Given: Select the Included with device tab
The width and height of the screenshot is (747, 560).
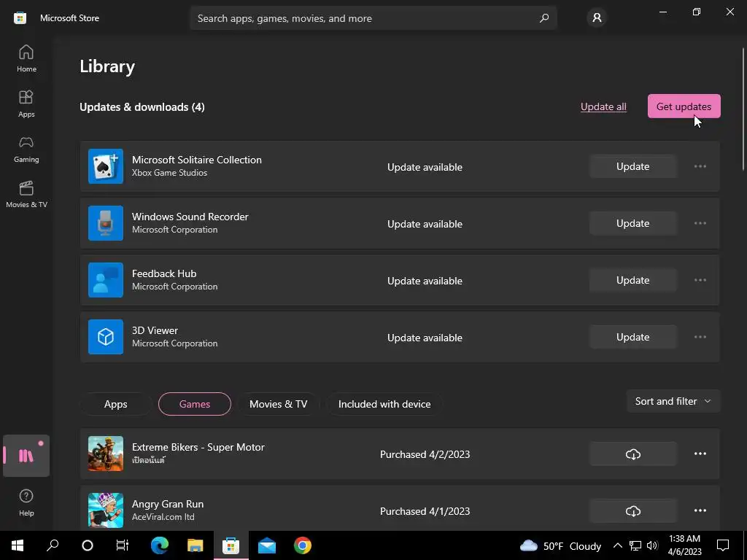Looking at the screenshot, I should pyautogui.click(x=384, y=404).
